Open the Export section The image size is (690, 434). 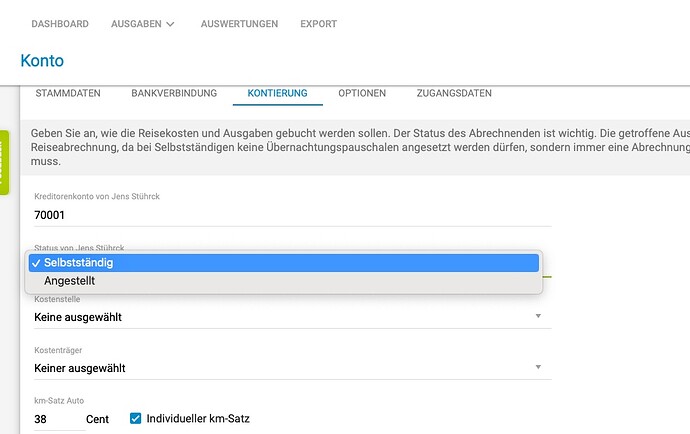pos(319,24)
